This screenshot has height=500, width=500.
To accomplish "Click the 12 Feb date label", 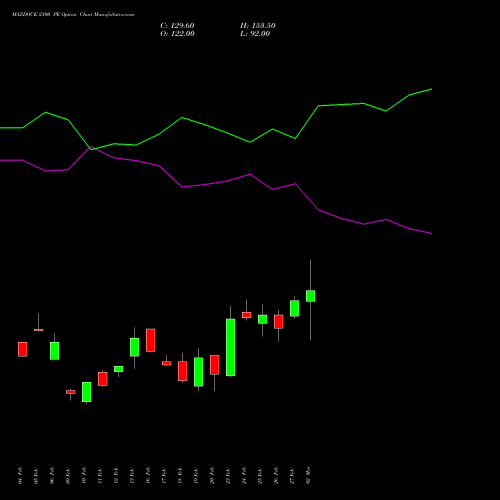I will (x=116, y=476).
